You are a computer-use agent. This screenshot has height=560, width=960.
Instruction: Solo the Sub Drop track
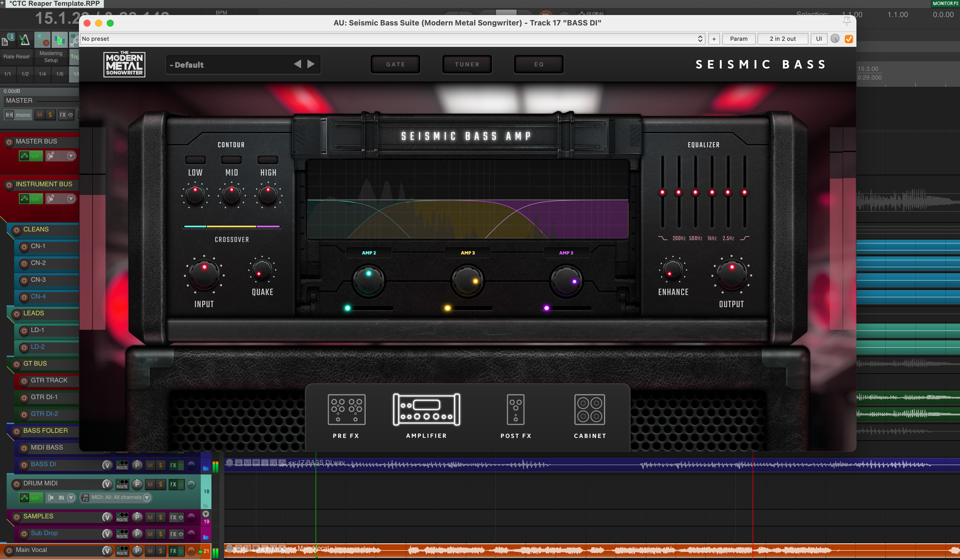click(x=161, y=534)
